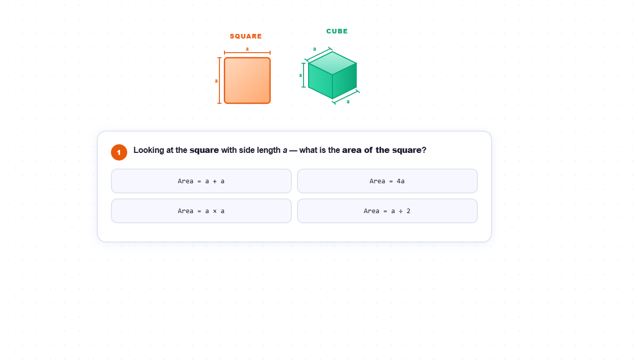Click the "a" label below the cube's bottom-right edge
Screen dimensions: 638x364
348,102
